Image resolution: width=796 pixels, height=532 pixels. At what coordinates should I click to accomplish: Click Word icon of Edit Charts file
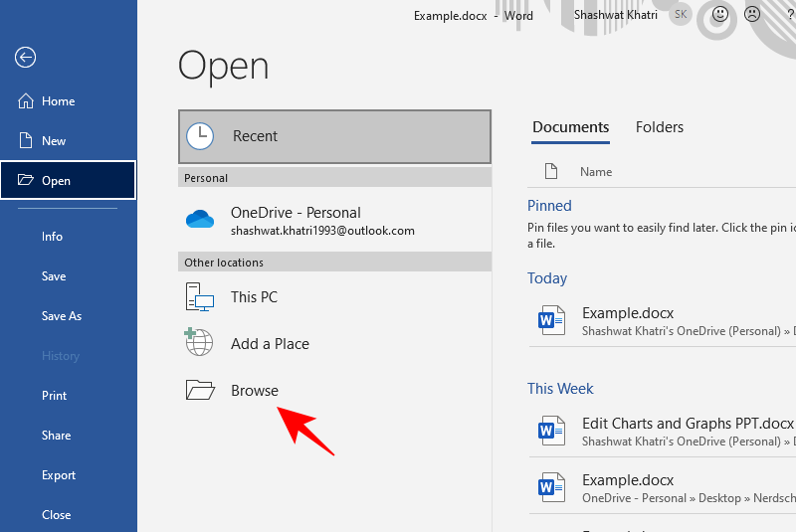coord(551,431)
